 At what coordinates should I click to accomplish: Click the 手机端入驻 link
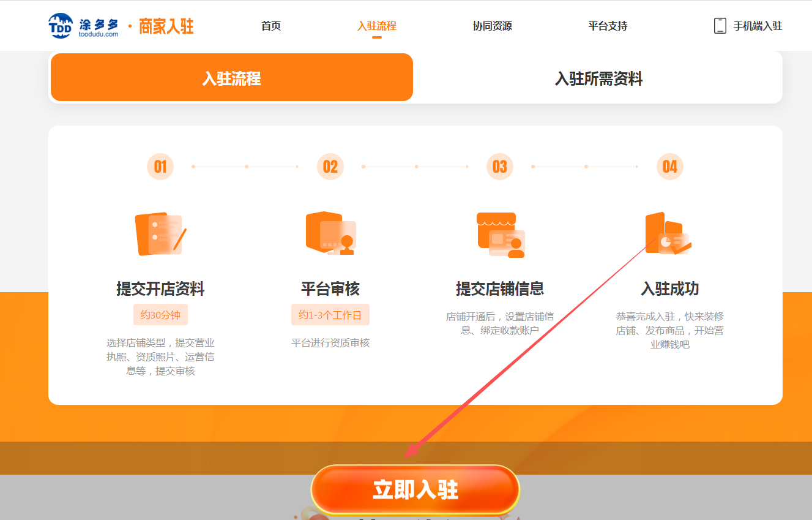[758, 26]
